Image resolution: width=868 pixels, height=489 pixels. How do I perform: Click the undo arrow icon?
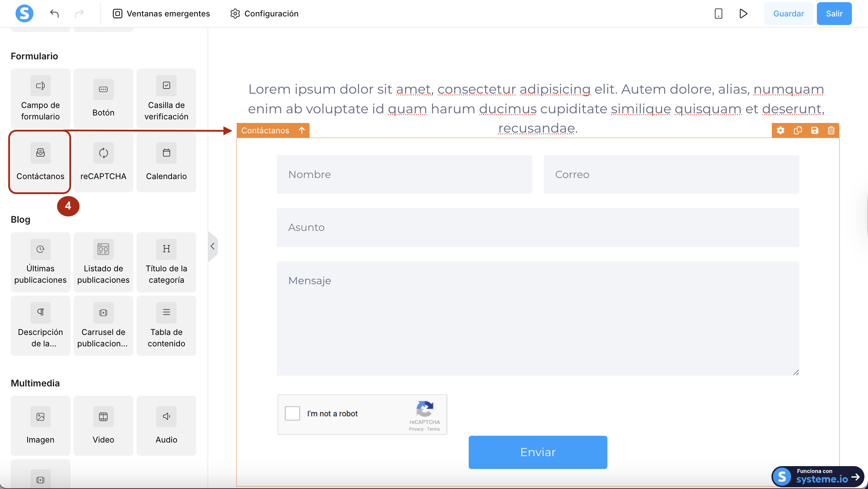coord(54,14)
